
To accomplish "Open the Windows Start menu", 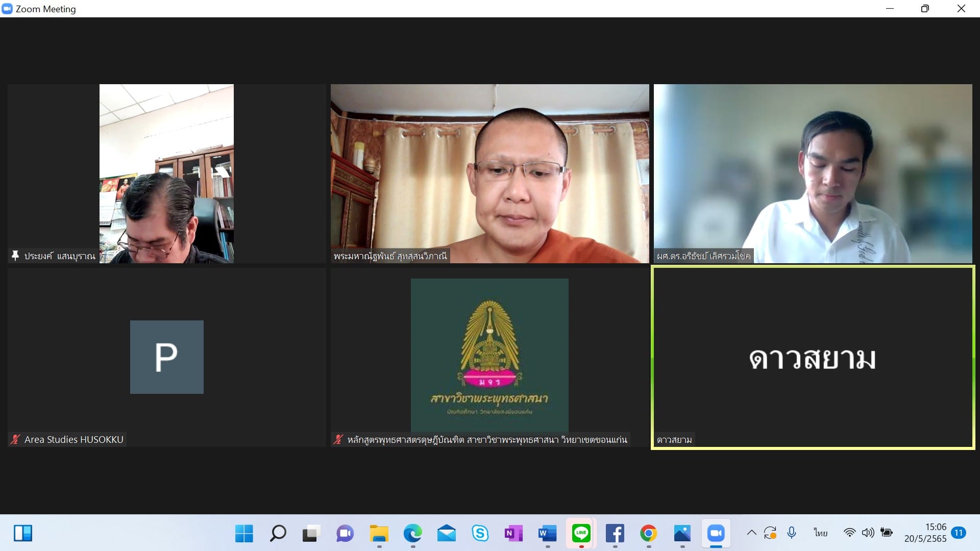I will pyautogui.click(x=244, y=534).
